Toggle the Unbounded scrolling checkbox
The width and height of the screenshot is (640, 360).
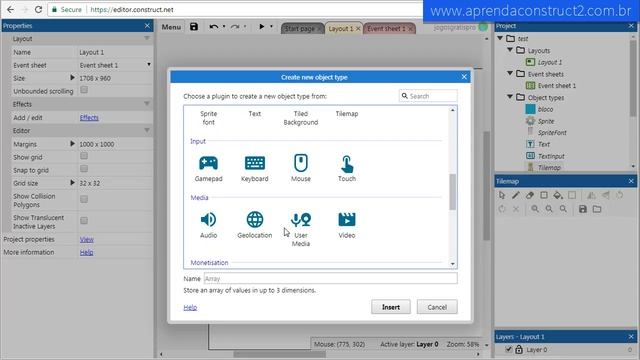point(84,90)
